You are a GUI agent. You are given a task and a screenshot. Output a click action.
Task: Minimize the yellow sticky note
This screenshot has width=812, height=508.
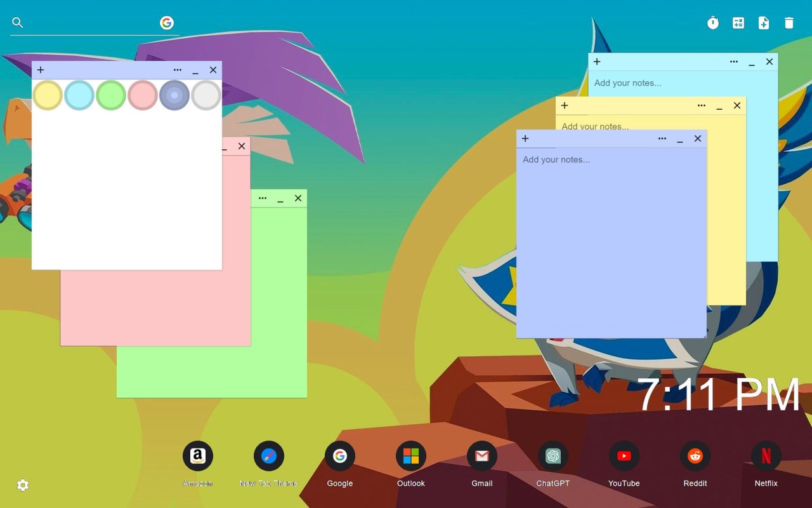click(719, 107)
